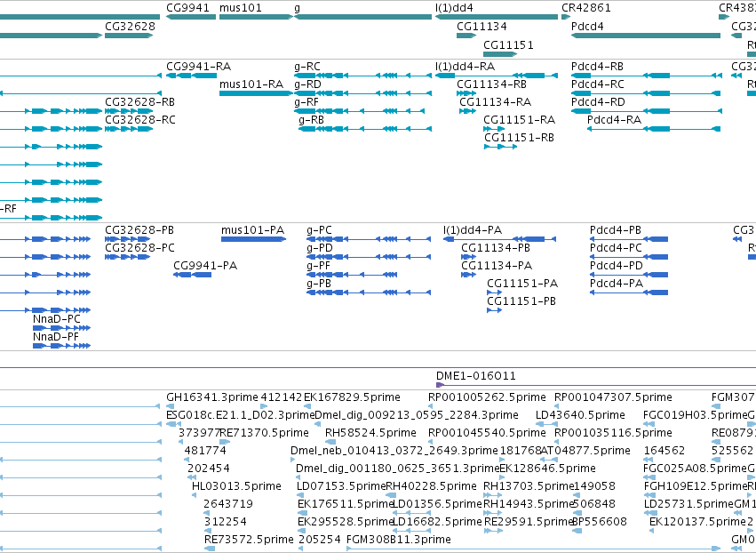756x553 pixels.
Task: Select the l(1)dd4-PA protein label
Action: coord(473,230)
